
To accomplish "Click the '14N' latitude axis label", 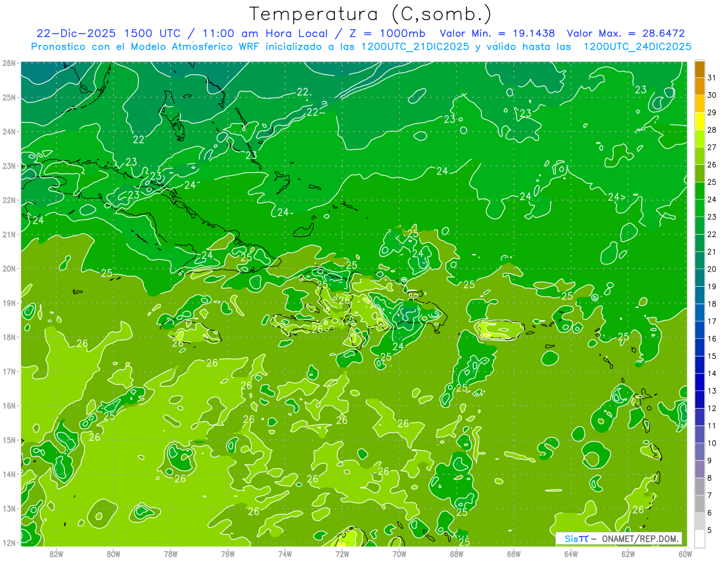I will click(9, 474).
